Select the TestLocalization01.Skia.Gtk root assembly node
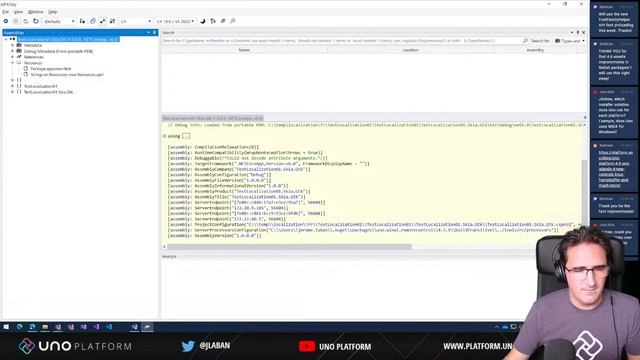 68,39
